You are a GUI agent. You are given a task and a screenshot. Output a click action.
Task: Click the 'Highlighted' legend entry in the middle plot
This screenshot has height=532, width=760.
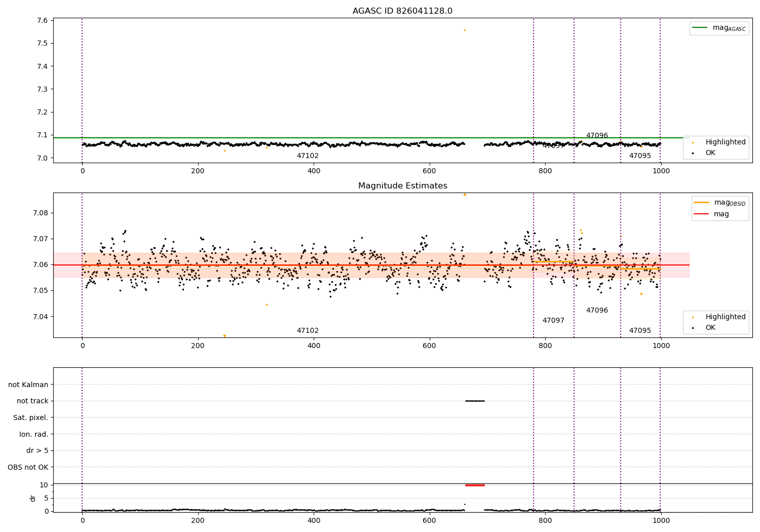coord(719,317)
